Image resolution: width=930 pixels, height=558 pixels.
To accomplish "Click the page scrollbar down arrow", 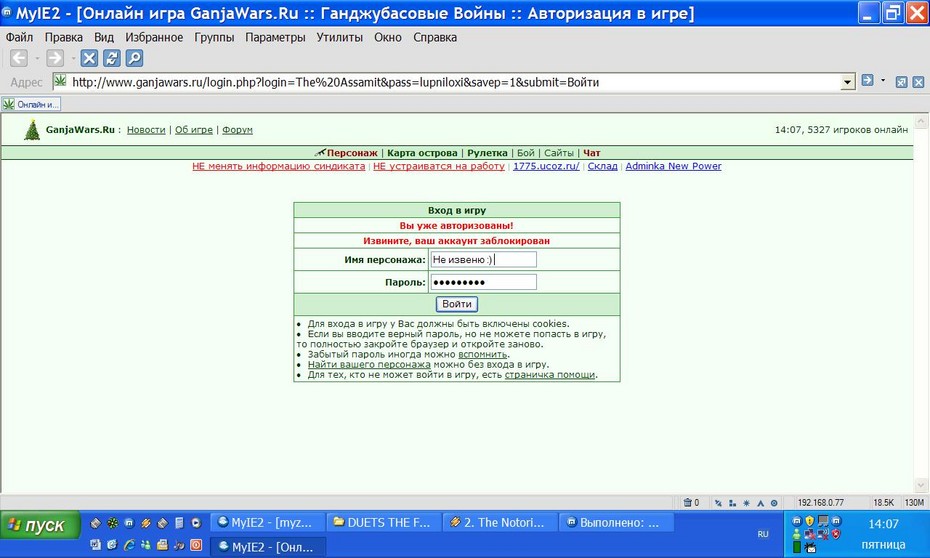I will point(921,485).
